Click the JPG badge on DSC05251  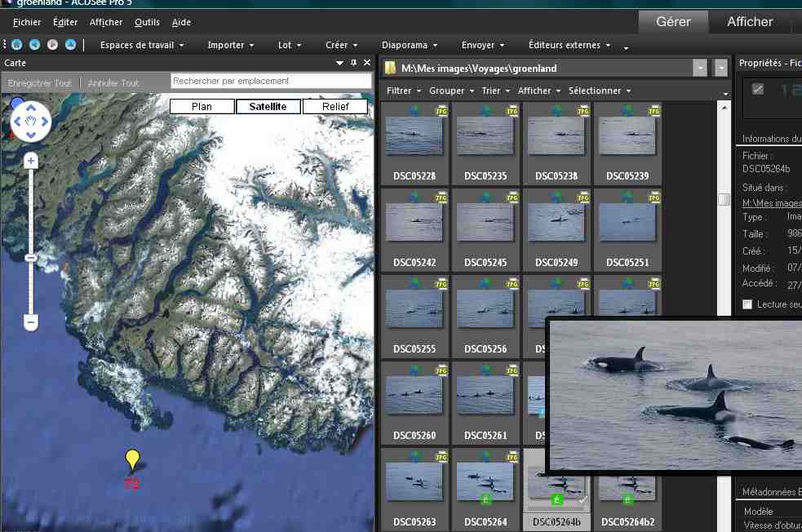click(654, 197)
